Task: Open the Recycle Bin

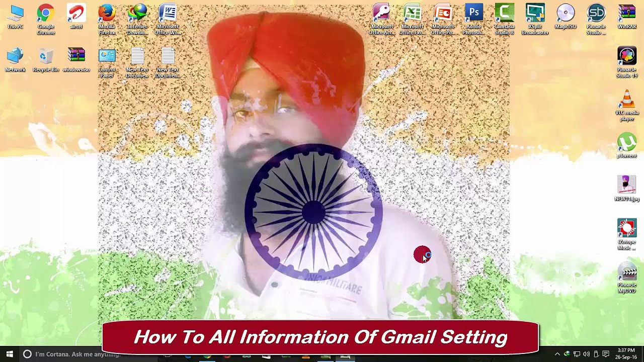Action: coord(46,60)
